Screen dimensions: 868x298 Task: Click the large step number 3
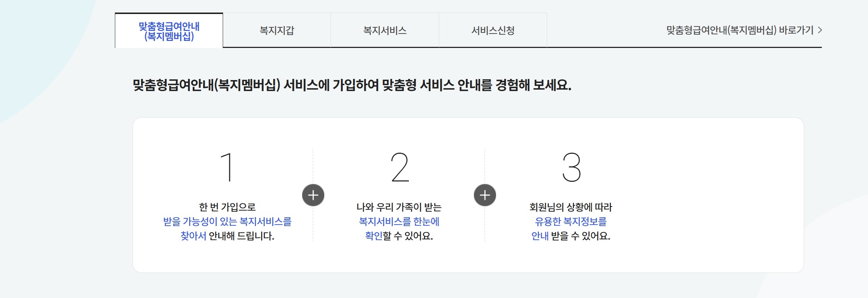[x=571, y=167]
